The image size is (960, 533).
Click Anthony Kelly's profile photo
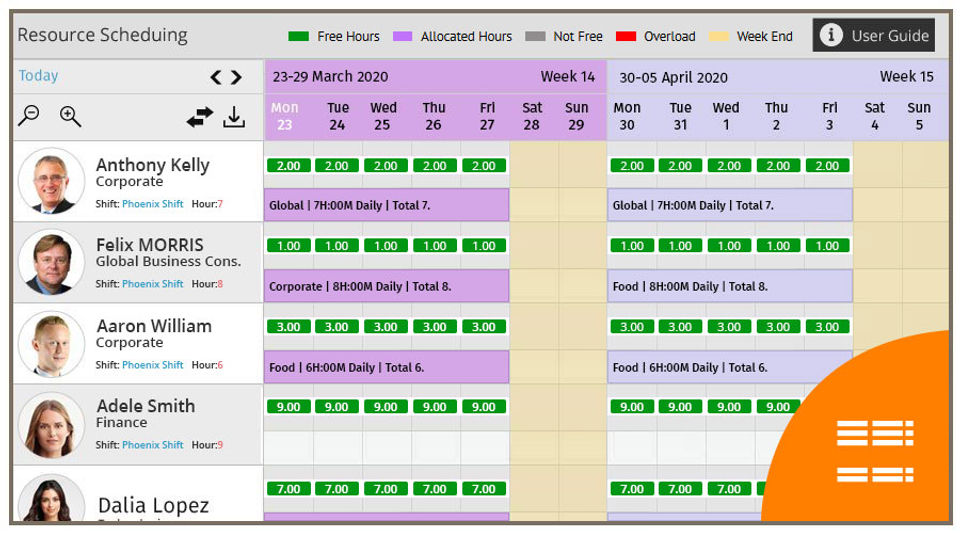pyautogui.click(x=51, y=181)
